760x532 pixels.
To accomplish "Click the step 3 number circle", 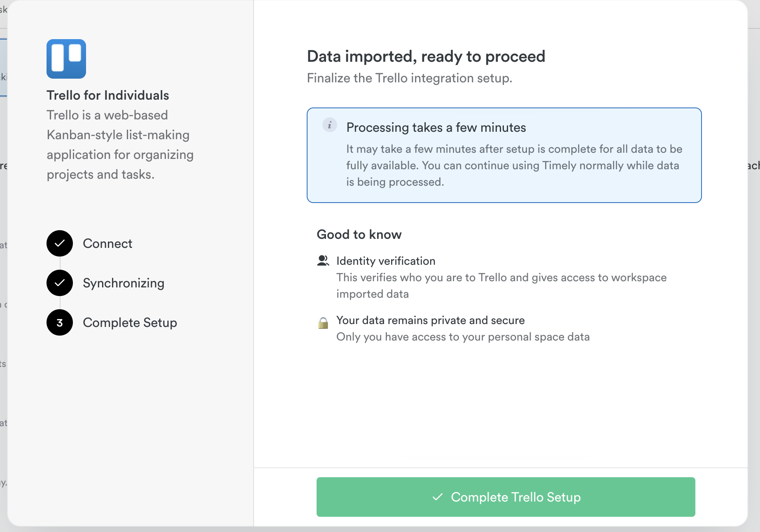I will point(60,322).
